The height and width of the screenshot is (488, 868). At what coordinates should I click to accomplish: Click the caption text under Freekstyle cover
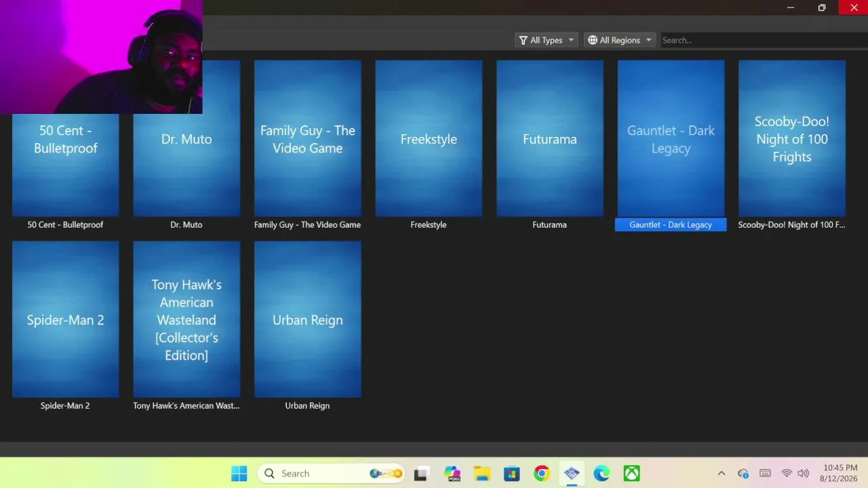tap(429, 224)
